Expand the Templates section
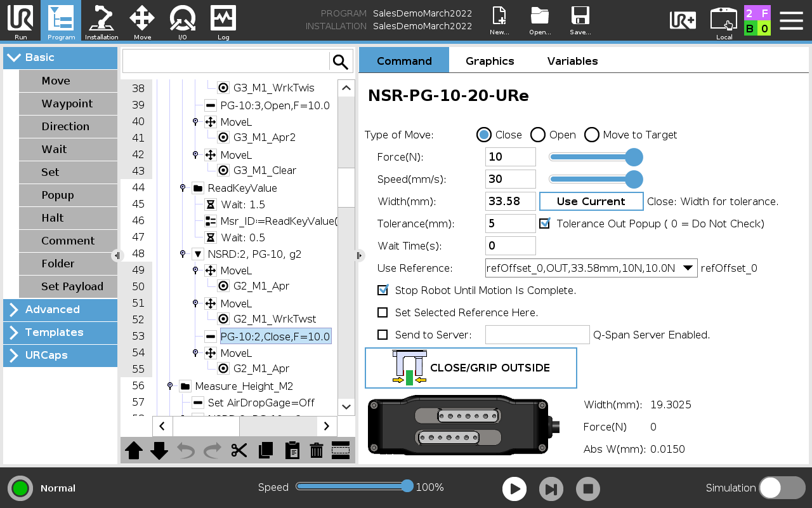Screen dimensions: 812x508 click(x=60, y=332)
